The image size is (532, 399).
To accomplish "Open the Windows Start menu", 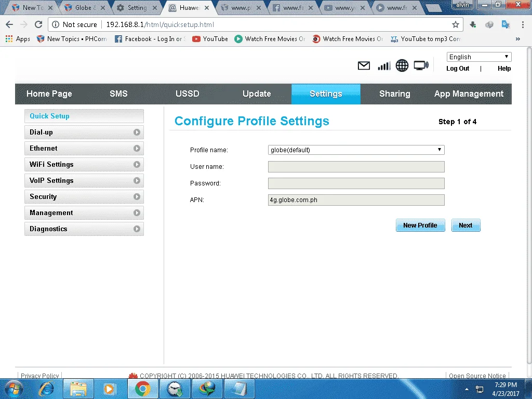I will click(14, 389).
